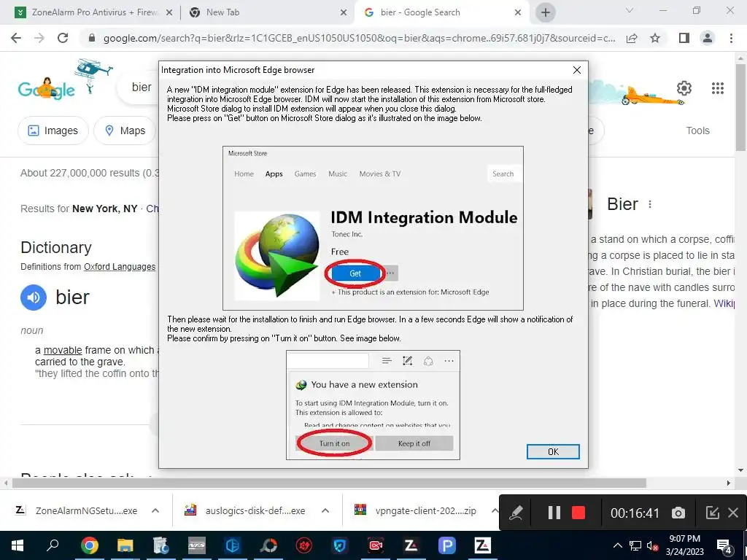Click the muted volume tray icon
Viewport: 747px width, 560px height.
pyautogui.click(x=652, y=545)
